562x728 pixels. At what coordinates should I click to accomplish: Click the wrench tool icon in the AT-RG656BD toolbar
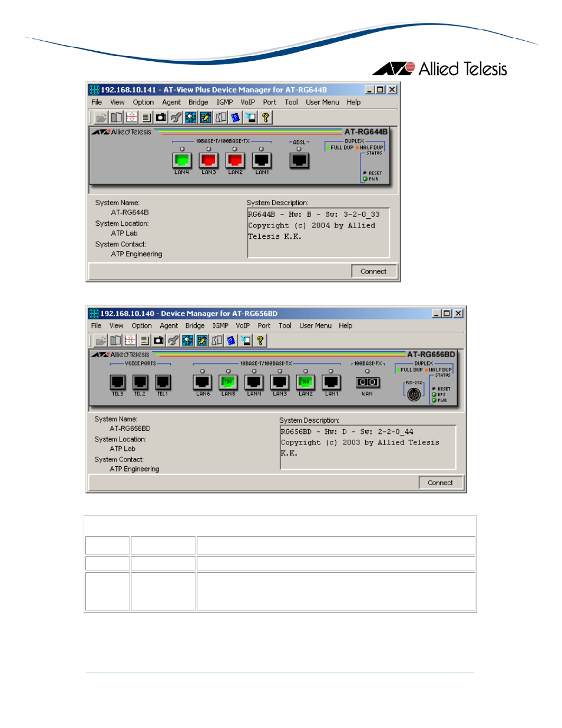173,340
